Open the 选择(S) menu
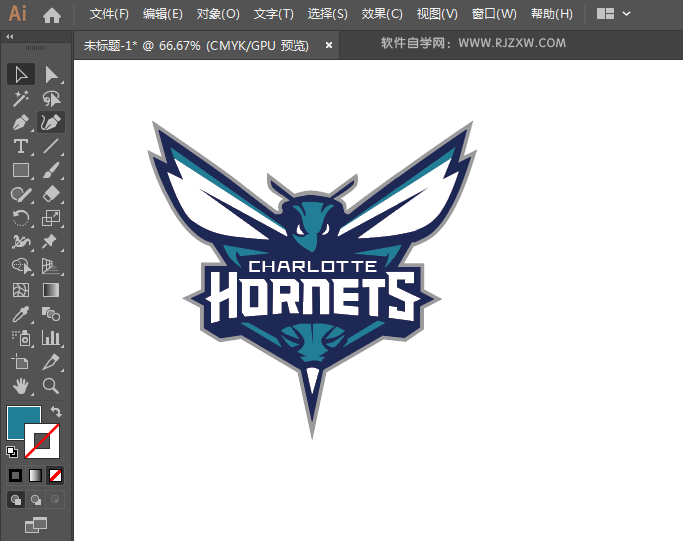This screenshot has width=683, height=541. [328, 14]
